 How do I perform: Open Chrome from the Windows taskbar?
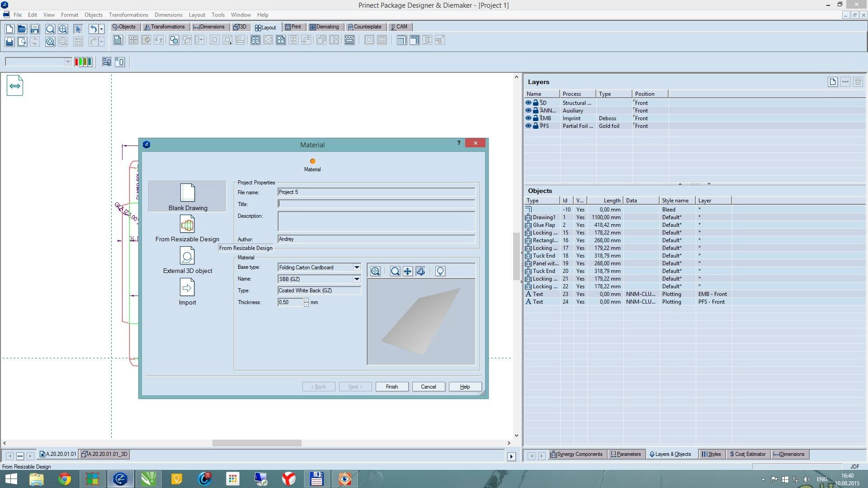coord(64,479)
